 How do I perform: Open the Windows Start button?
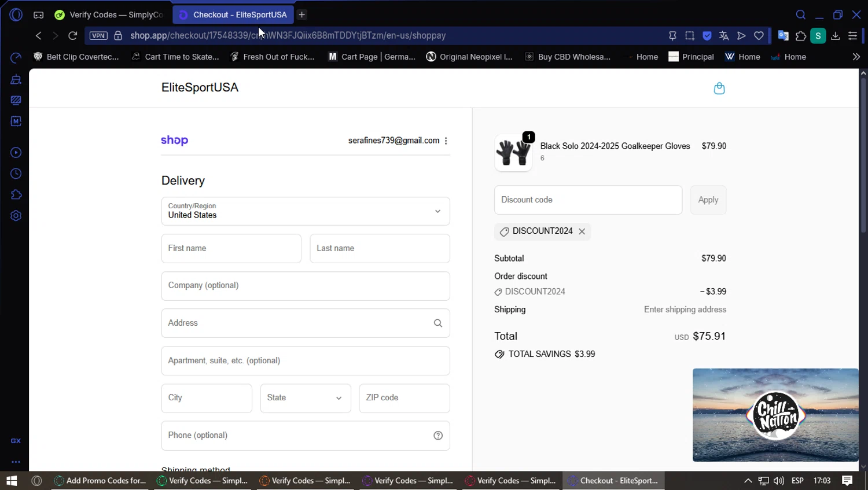(x=12, y=481)
